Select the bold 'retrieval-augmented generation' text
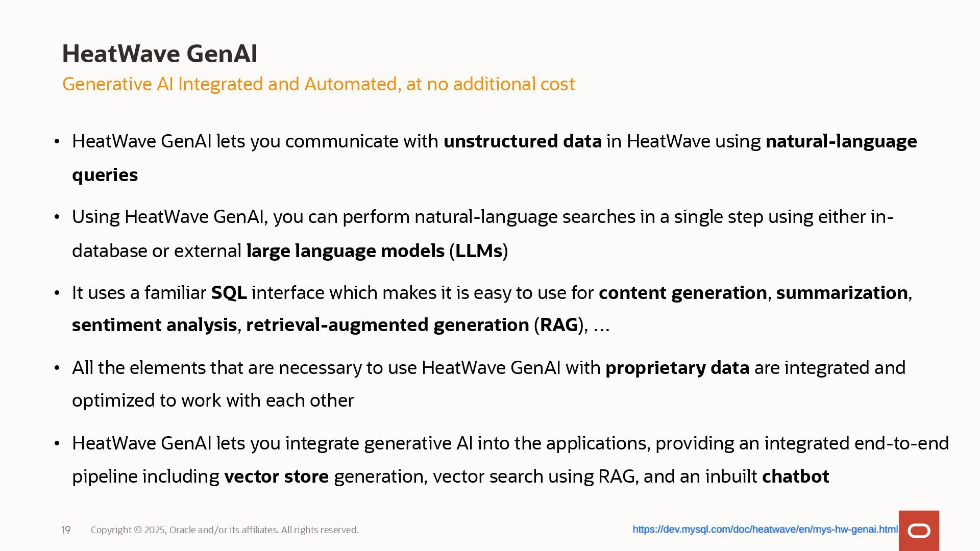The image size is (980, 551). [x=387, y=325]
